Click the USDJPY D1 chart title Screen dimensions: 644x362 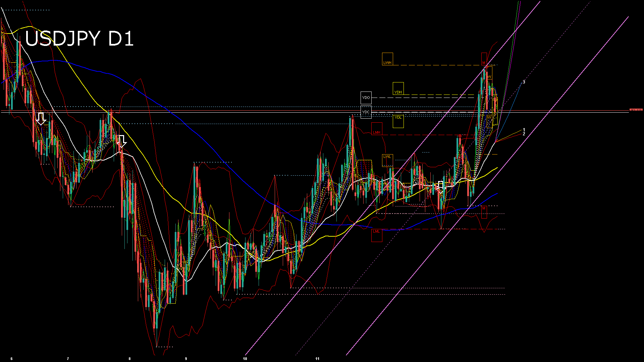(x=79, y=39)
